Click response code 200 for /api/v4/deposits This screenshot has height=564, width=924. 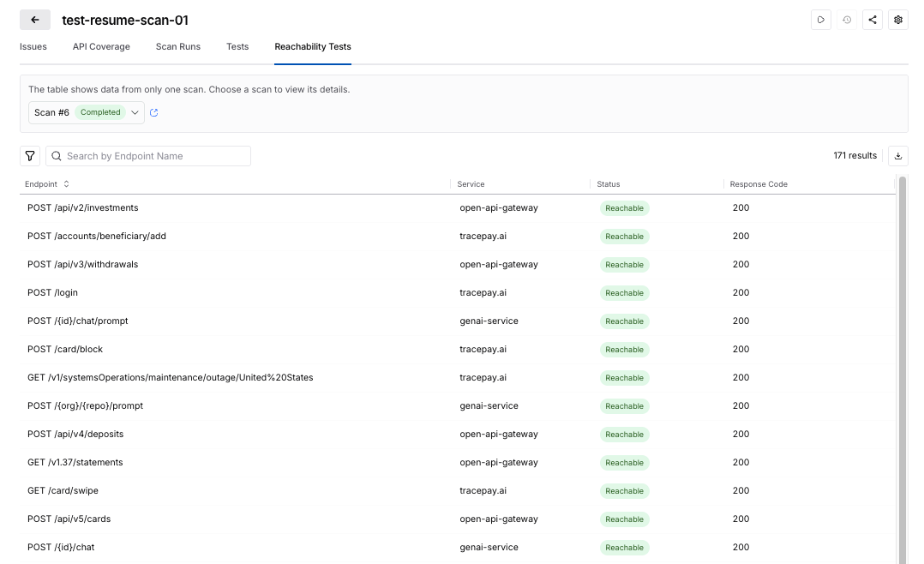[741, 435]
